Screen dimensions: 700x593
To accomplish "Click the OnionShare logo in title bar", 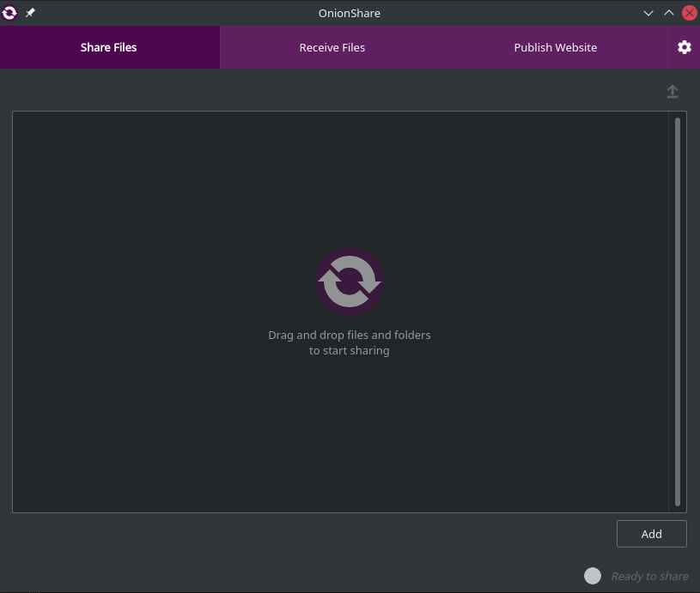I will (9, 13).
